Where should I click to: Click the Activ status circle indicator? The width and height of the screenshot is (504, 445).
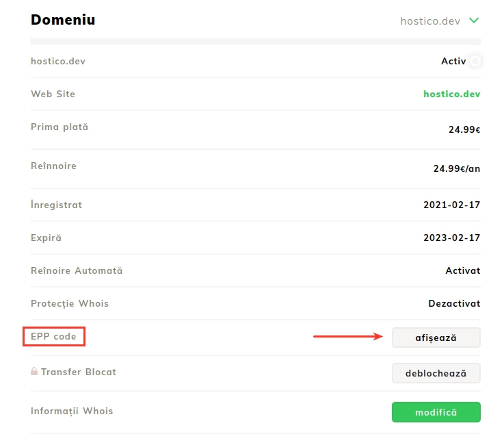(475, 62)
